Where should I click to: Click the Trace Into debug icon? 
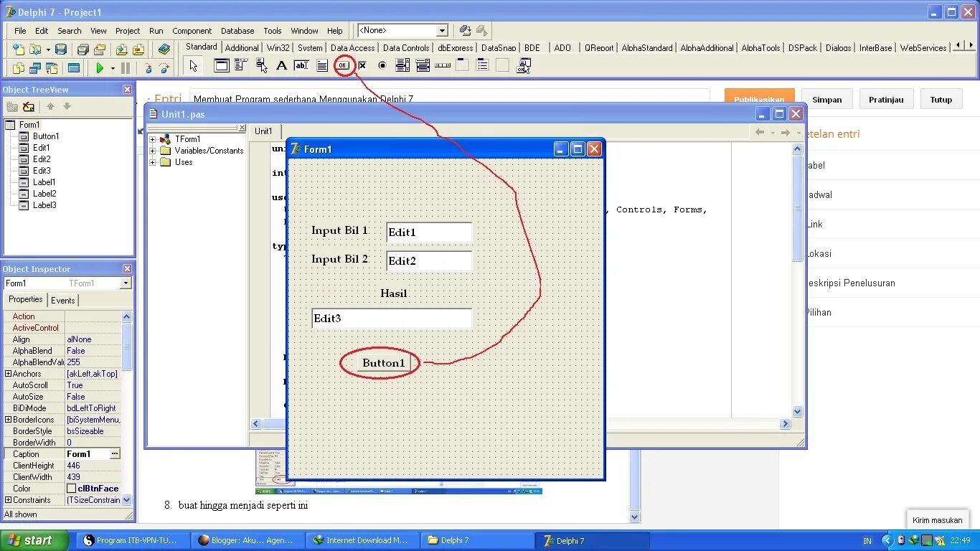click(x=149, y=68)
